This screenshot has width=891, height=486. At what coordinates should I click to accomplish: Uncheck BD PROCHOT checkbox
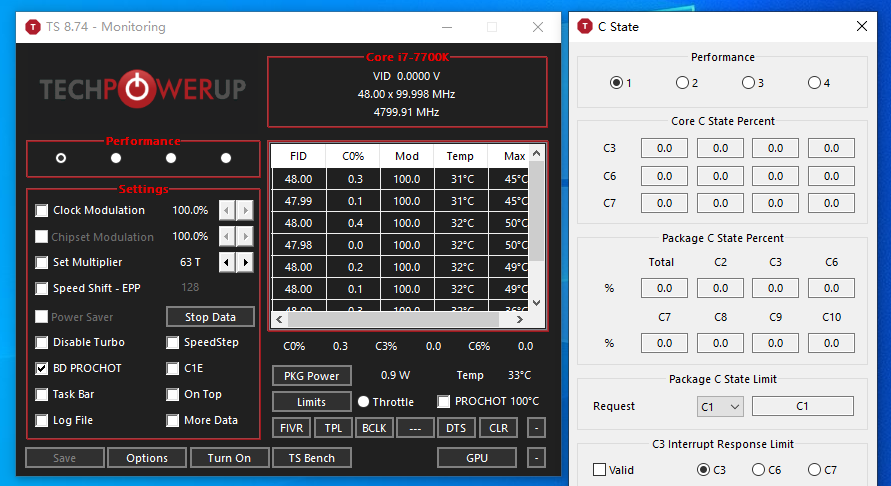(41, 368)
